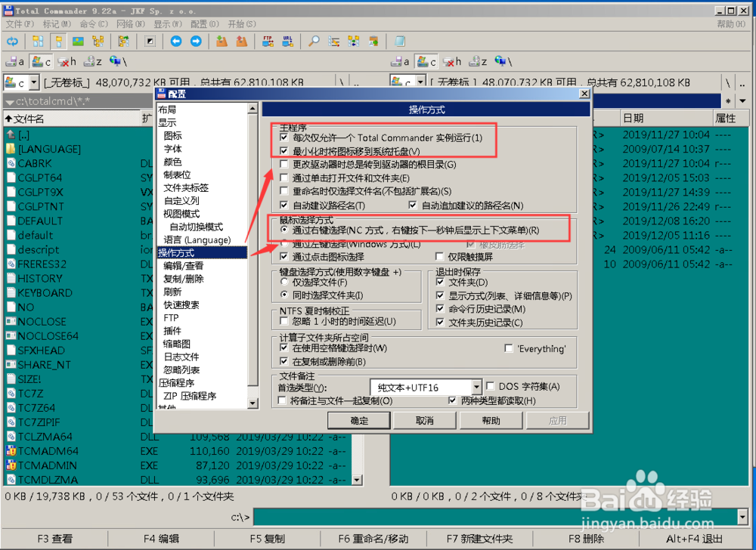Click F7 新建文件夹 button
This screenshot has width=756, height=550.
[480, 539]
